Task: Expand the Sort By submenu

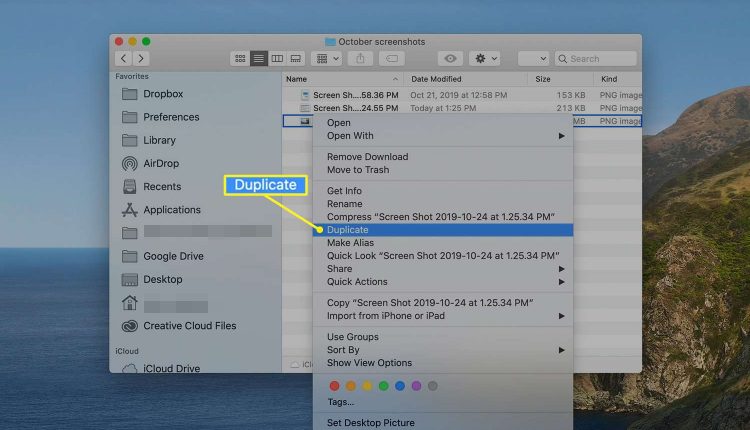Action: (x=442, y=350)
